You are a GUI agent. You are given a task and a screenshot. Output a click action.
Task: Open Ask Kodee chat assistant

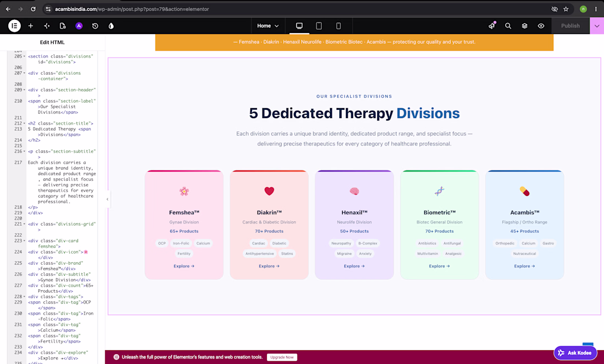point(575,352)
